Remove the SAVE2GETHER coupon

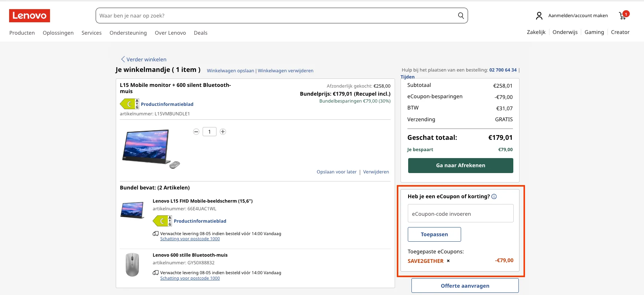pyautogui.click(x=448, y=261)
